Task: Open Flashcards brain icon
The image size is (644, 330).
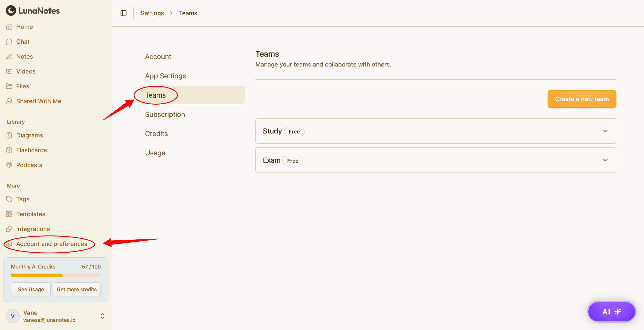Action: [x=9, y=150]
